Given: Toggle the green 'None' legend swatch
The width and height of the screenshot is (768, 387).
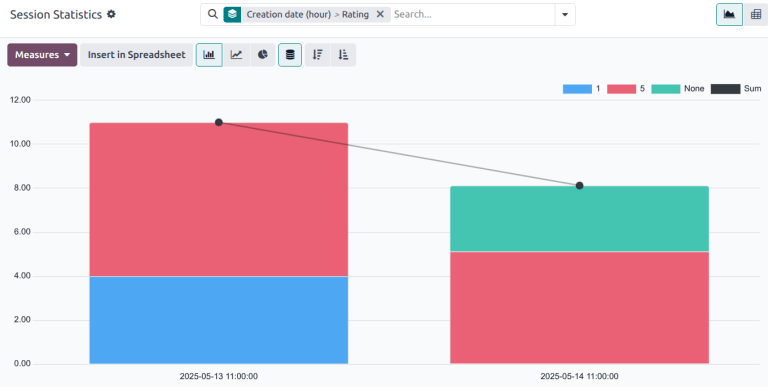Looking at the screenshot, I should [666, 89].
